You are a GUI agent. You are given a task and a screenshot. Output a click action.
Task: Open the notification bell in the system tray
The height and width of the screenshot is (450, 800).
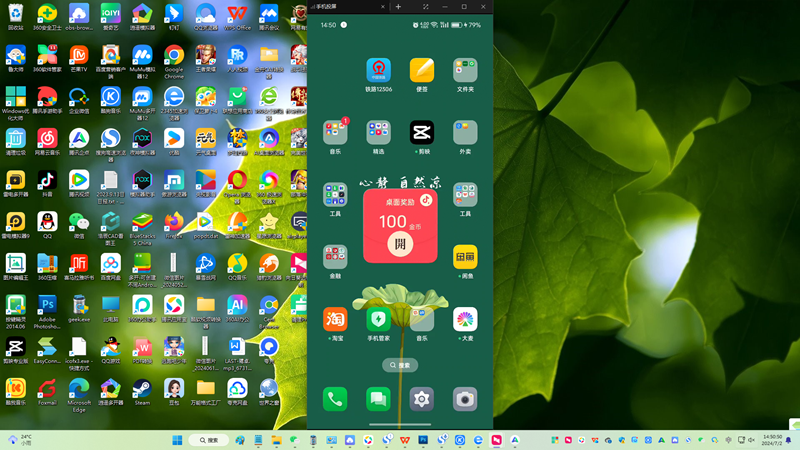(x=788, y=440)
